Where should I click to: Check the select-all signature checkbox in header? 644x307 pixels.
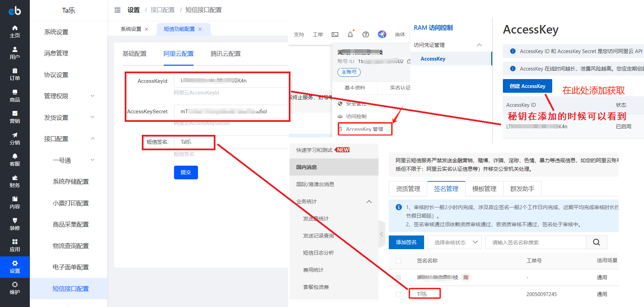click(x=398, y=261)
